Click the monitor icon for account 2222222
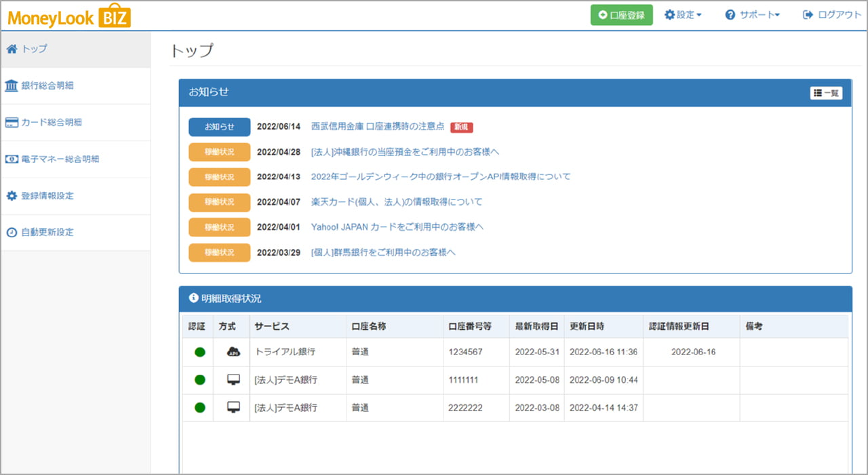The image size is (868, 475). (233, 407)
